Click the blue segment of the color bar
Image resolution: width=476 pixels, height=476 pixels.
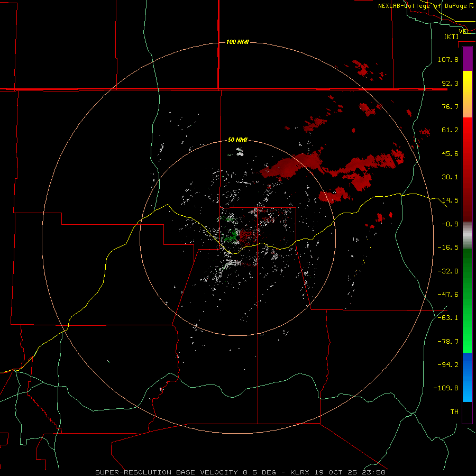pyautogui.click(x=467, y=377)
